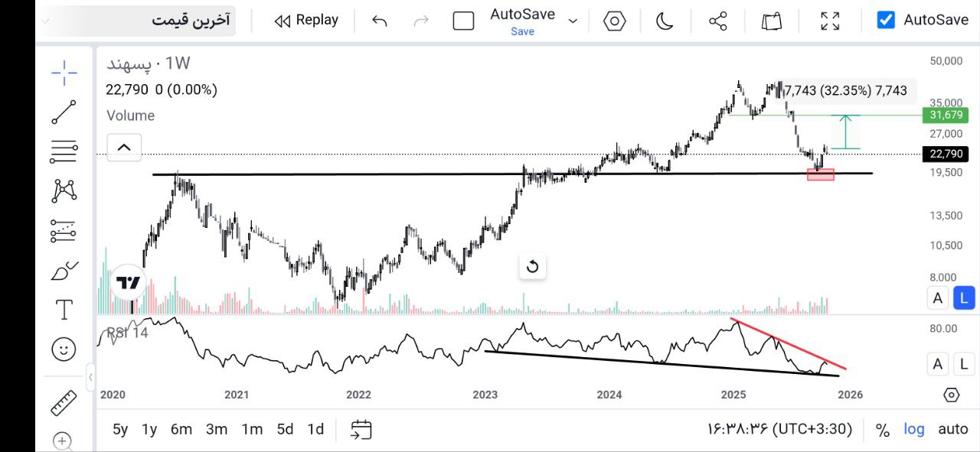
Task: Open the emoji drawing tool
Action: point(64,349)
